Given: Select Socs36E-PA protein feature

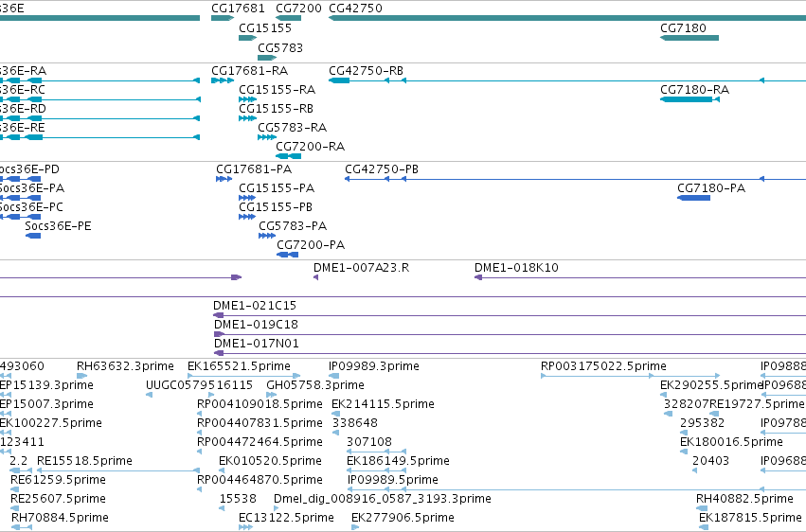Looking at the screenshot, I should [x=20, y=198].
